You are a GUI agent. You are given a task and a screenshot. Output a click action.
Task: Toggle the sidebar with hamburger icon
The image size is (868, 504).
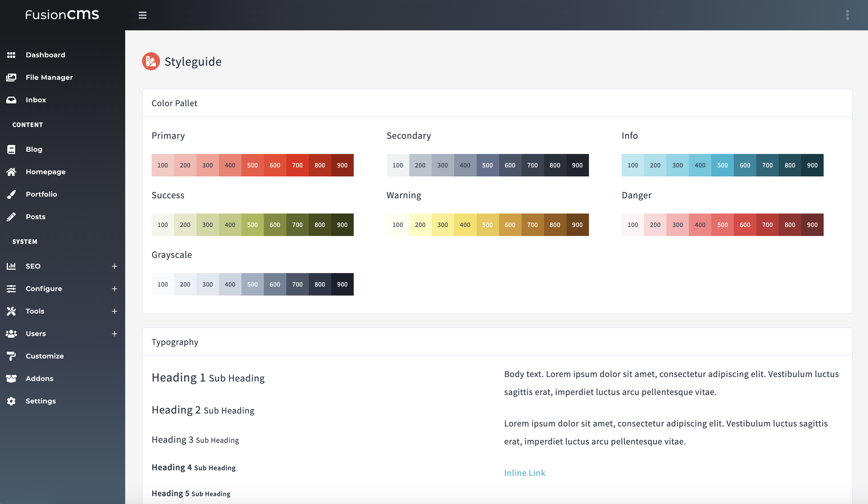point(143,15)
